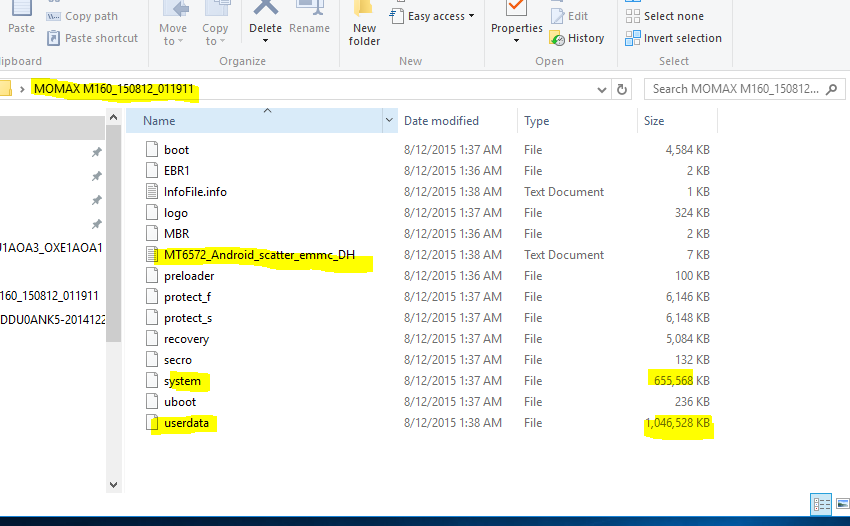Select the userdata file
This screenshot has width=850, height=526.
[x=186, y=423]
